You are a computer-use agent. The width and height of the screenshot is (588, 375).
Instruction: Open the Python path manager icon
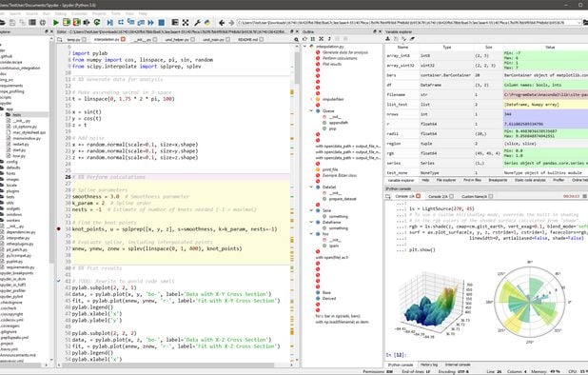(207, 23)
